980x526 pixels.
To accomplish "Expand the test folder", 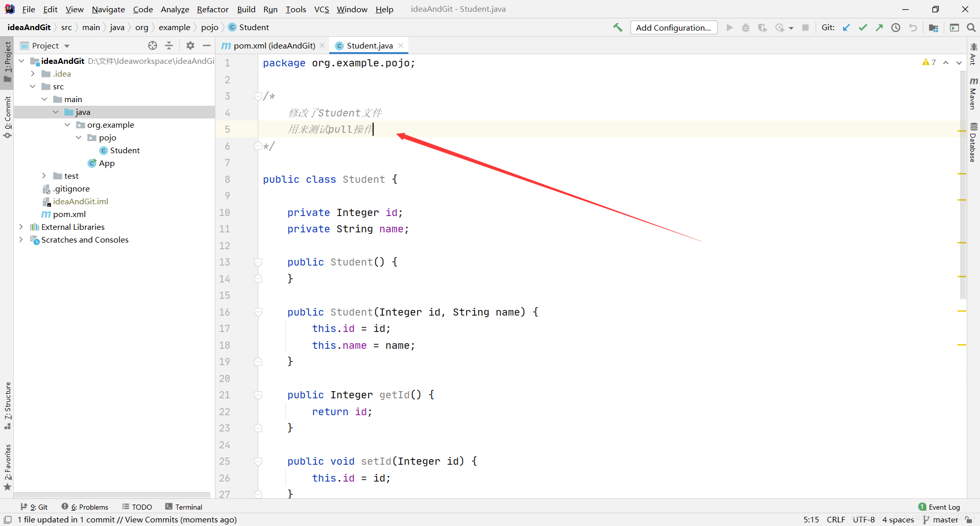I will (44, 176).
